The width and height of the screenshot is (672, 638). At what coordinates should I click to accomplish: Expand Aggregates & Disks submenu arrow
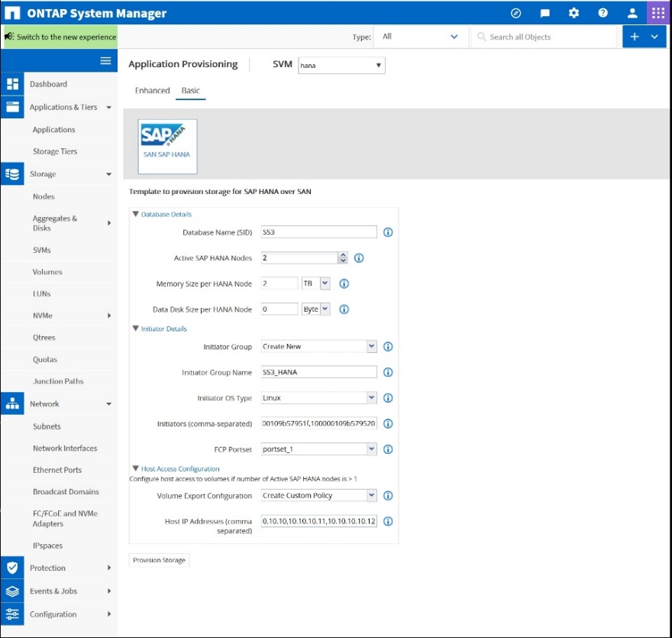tap(109, 223)
